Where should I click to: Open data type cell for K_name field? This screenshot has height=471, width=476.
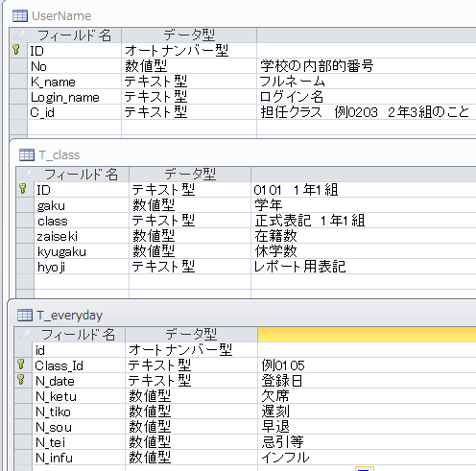[x=189, y=82]
